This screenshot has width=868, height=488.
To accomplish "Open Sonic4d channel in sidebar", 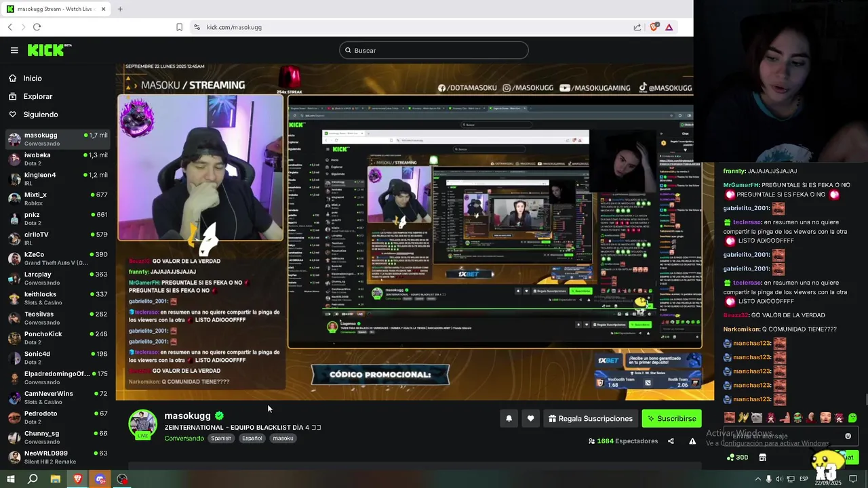I will (58, 357).
